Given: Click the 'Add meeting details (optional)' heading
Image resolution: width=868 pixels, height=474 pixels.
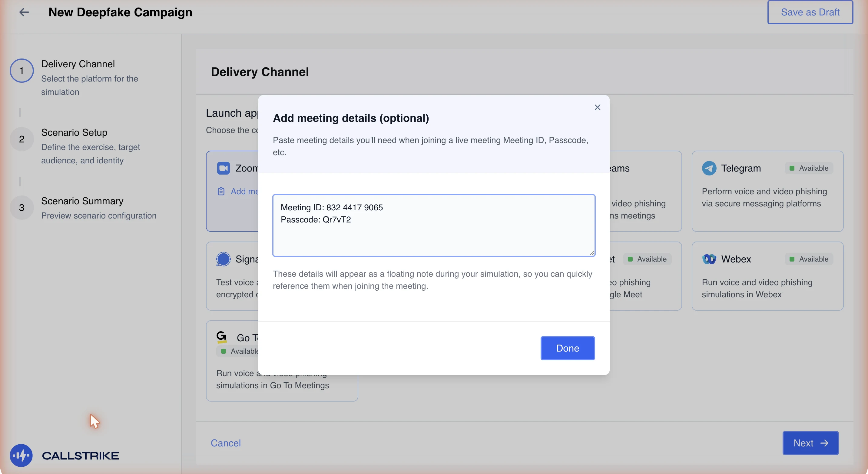Looking at the screenshot, I should (351, 118).
